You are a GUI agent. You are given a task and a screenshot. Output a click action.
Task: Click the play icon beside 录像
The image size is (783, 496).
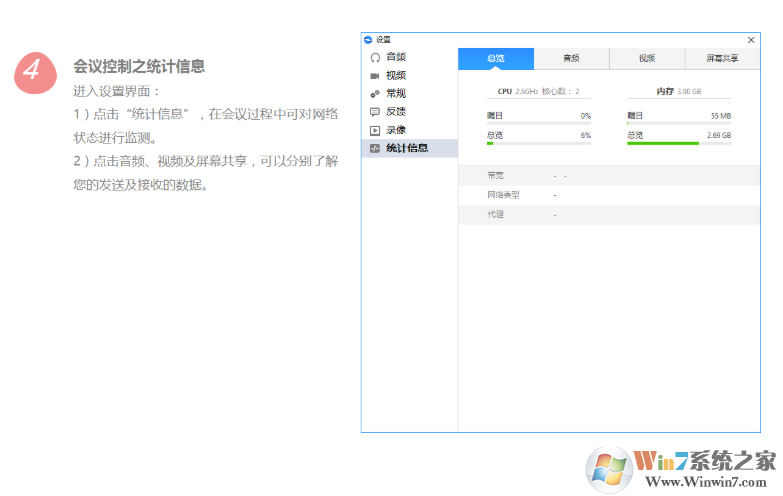[x=375, y=130]
